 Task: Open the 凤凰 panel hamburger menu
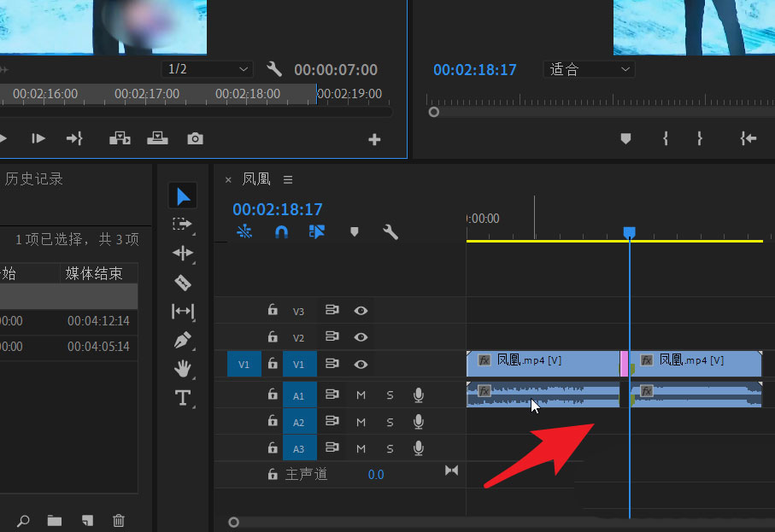point(287,179)
